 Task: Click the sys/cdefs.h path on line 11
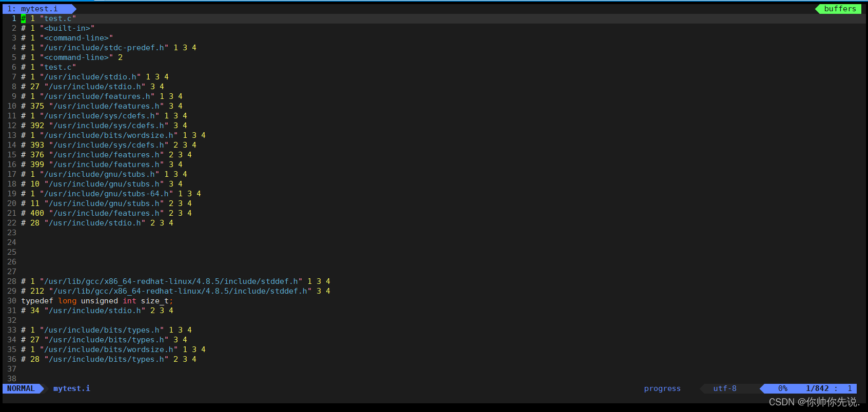pos(100,116)
